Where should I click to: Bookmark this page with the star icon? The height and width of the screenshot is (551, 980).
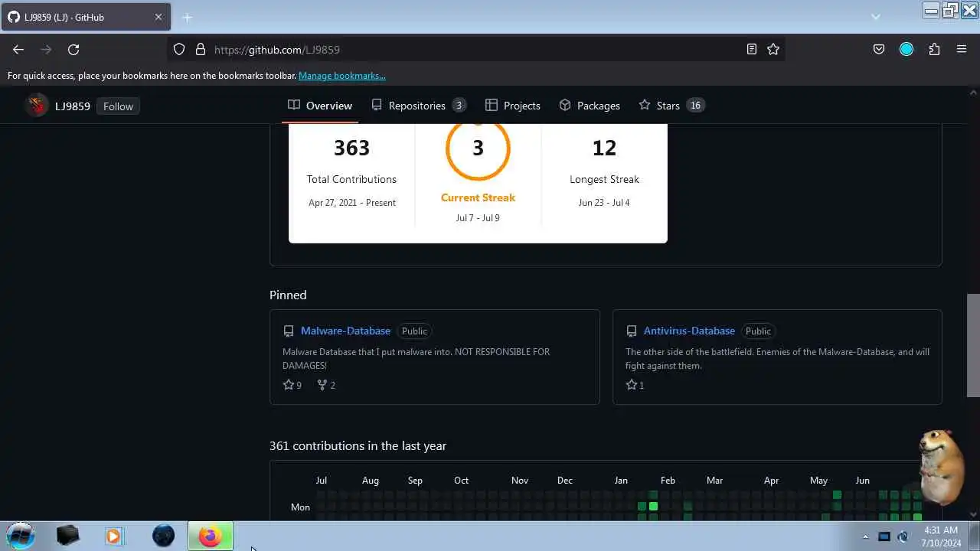773,49
